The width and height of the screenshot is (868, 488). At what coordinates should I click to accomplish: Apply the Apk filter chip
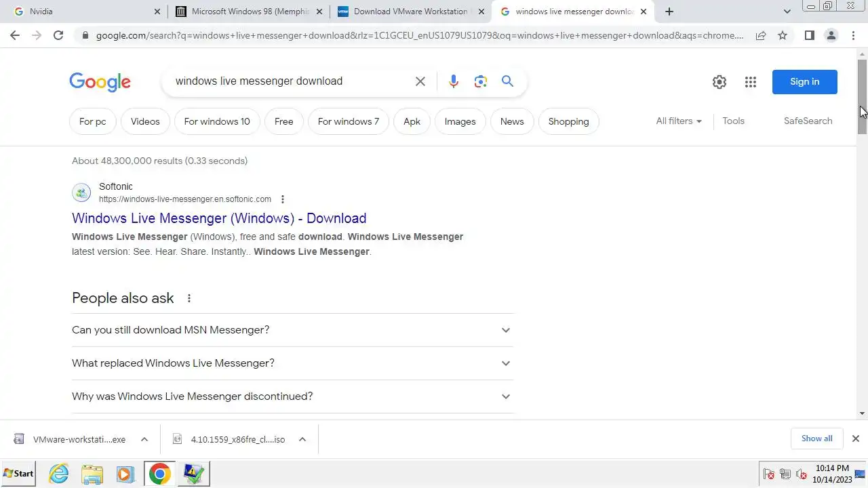[412, 121]
